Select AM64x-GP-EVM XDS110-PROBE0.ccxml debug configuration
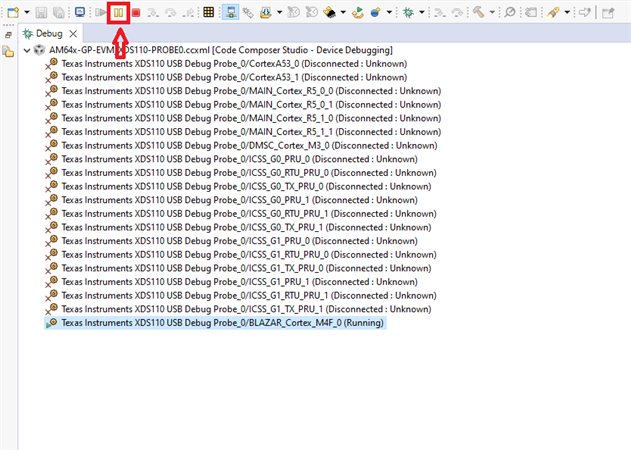Screen dimensions: 631x450 coord(221,50)
